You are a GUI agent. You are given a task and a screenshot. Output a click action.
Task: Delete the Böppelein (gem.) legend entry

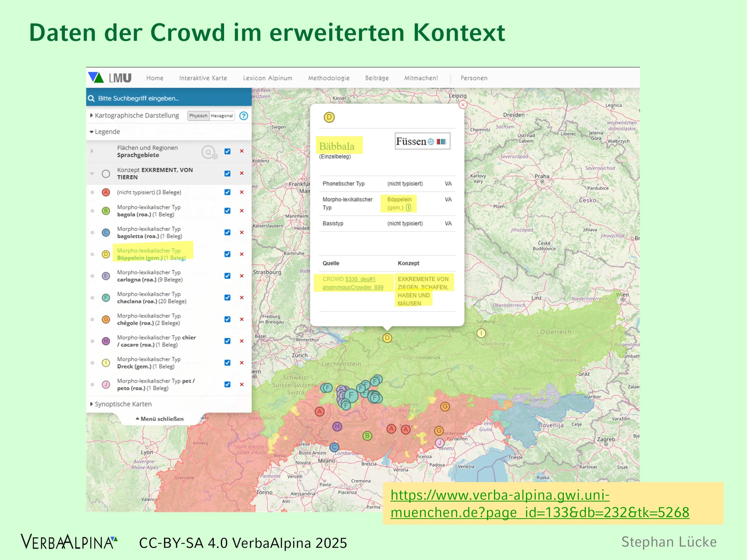click(242, 254)
